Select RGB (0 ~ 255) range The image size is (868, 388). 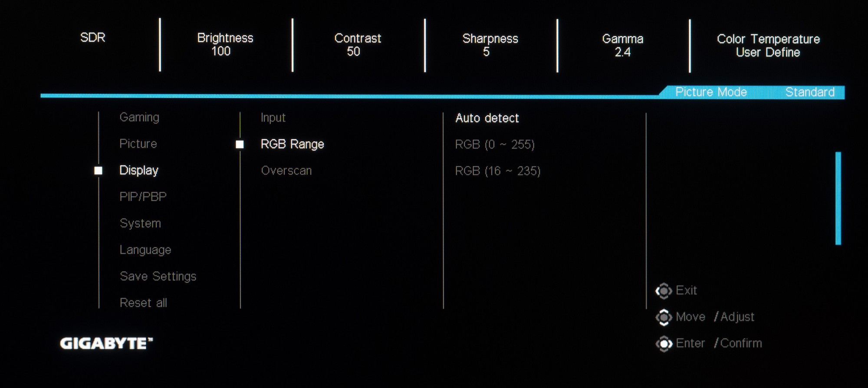click(495, 145)
